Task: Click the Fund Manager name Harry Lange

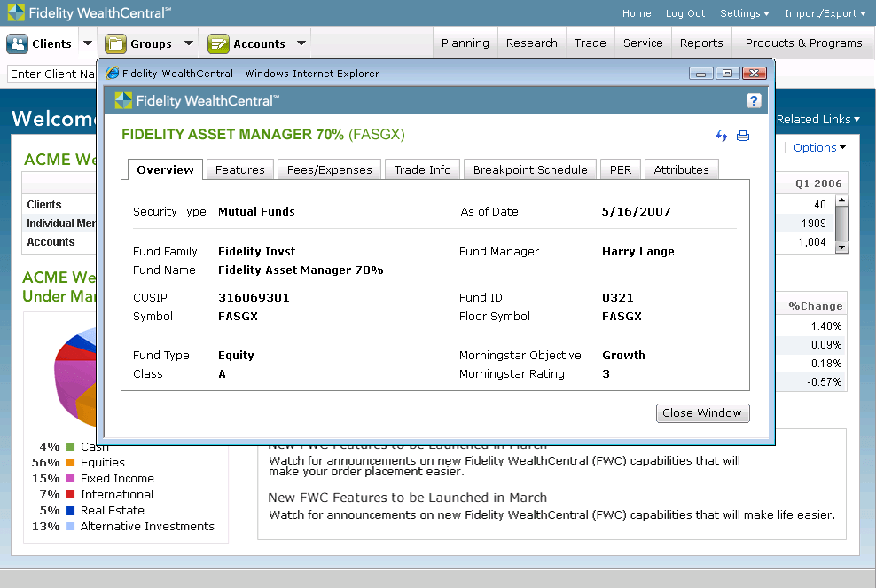Action: click(638, 252)
